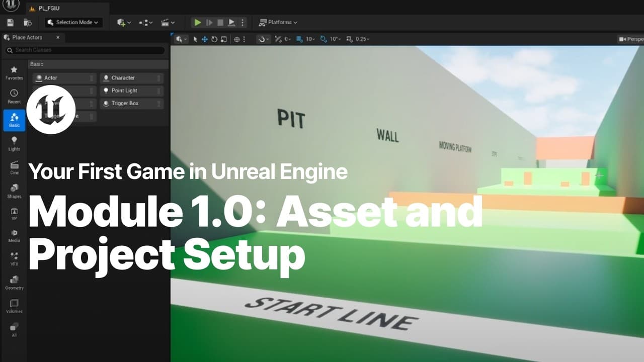Screen dimensions: 644x362
Task: Open the add-content cube dropdown
Action: pyautogui.click(x=123, y=23)
